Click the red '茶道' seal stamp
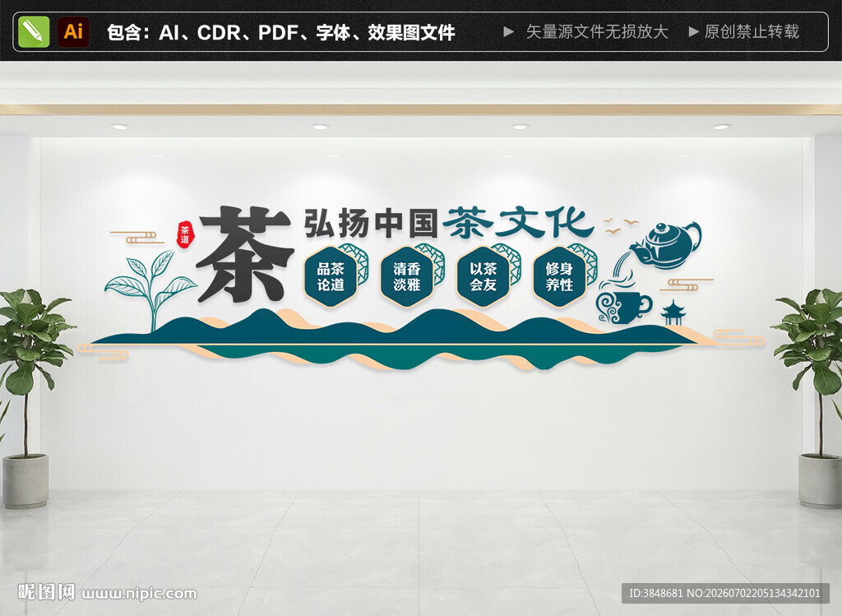The width and height of the screenshot is (842, 616). pos(185,234)
